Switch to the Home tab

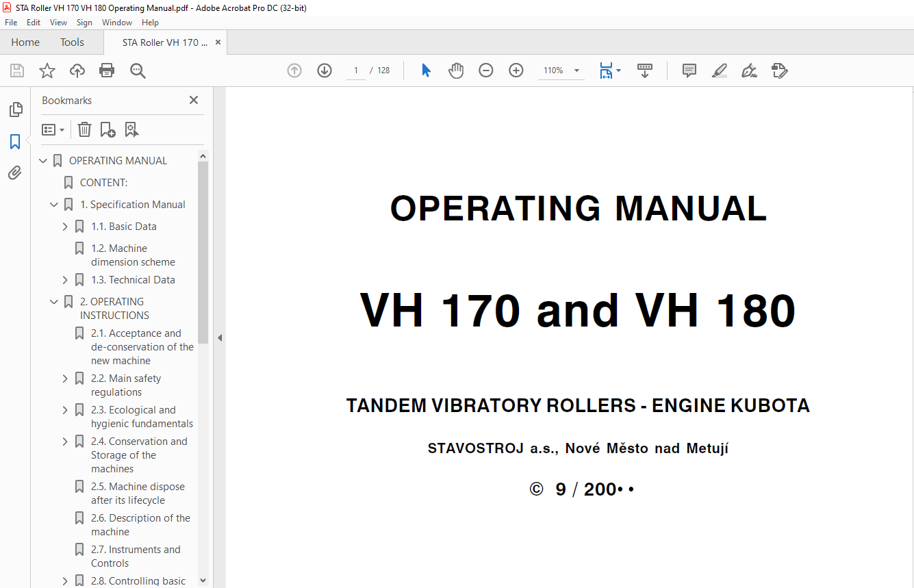(25, 42)
